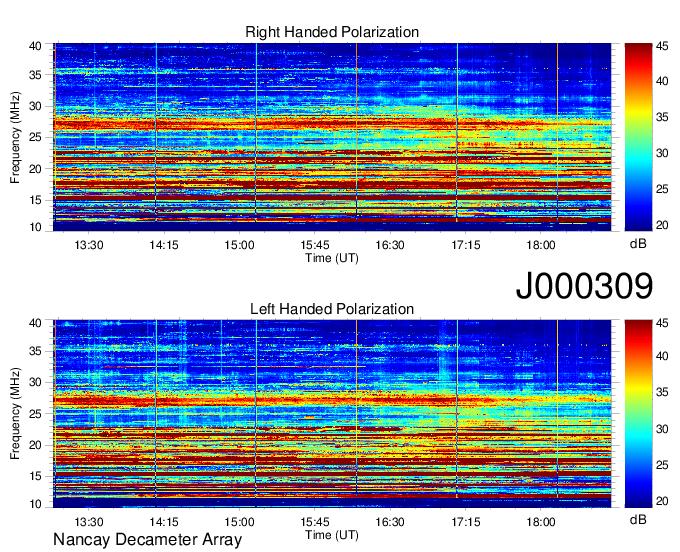
Task: Click the 10 MHz tick of Right Handed plot
Action: pos(35,227)
